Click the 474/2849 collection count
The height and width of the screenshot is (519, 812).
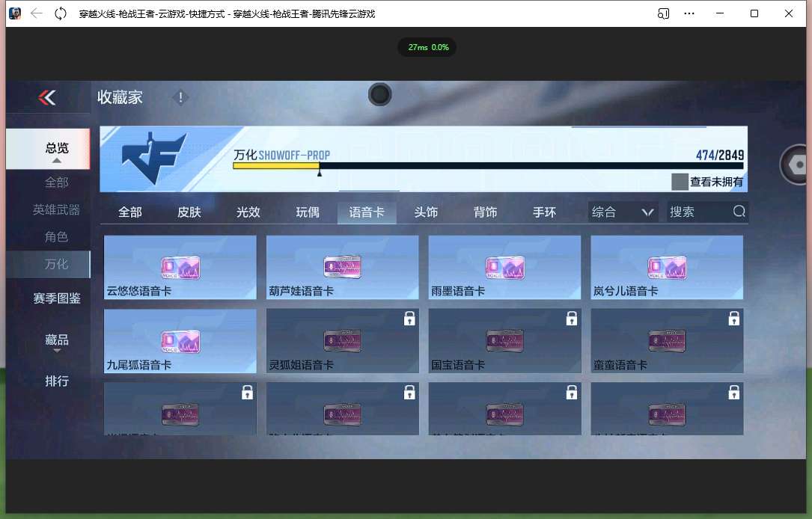(x=720, y=155)
